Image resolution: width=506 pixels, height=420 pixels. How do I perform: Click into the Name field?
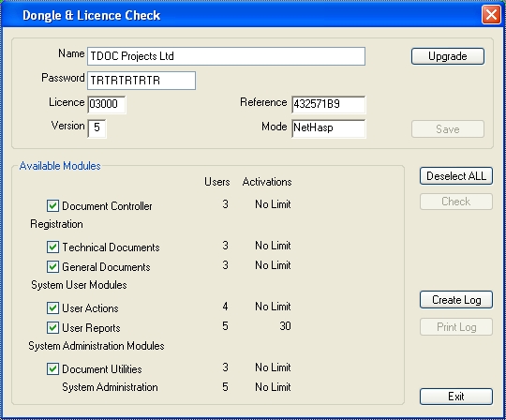tap(226, 56)
